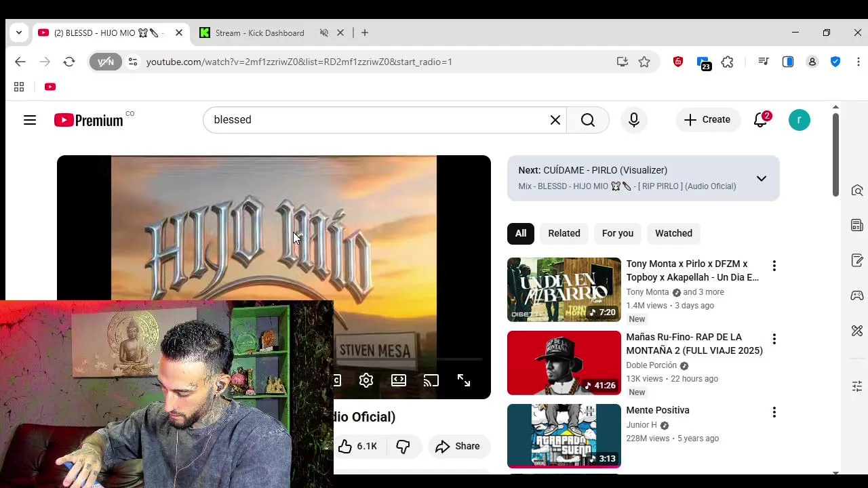Cast video with Play on TV icon
This screenshot has height=488, width=868.
pyautogui.click(x=431, y=380)
